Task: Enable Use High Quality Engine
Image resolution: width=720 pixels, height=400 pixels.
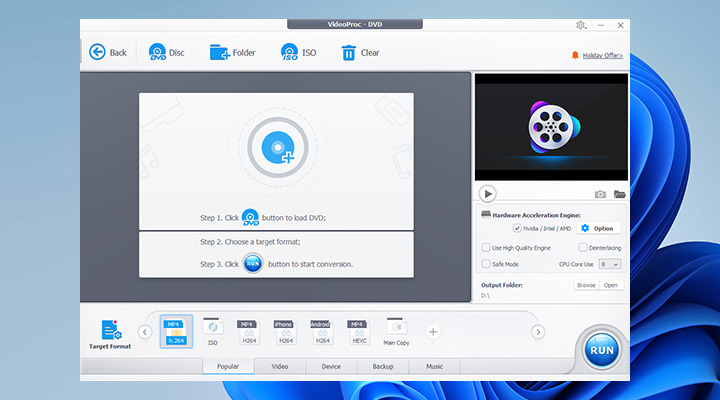Action: pyautogui.click(x=486, y=247)
